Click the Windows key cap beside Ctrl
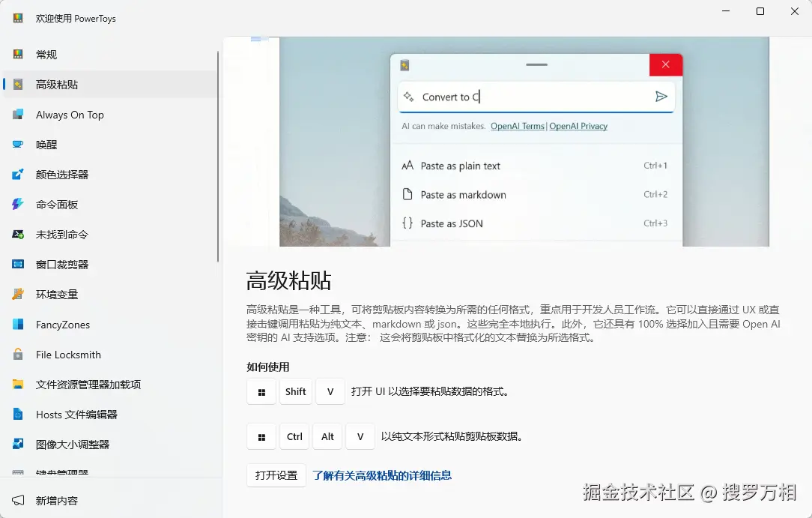 tap(261, 437)
